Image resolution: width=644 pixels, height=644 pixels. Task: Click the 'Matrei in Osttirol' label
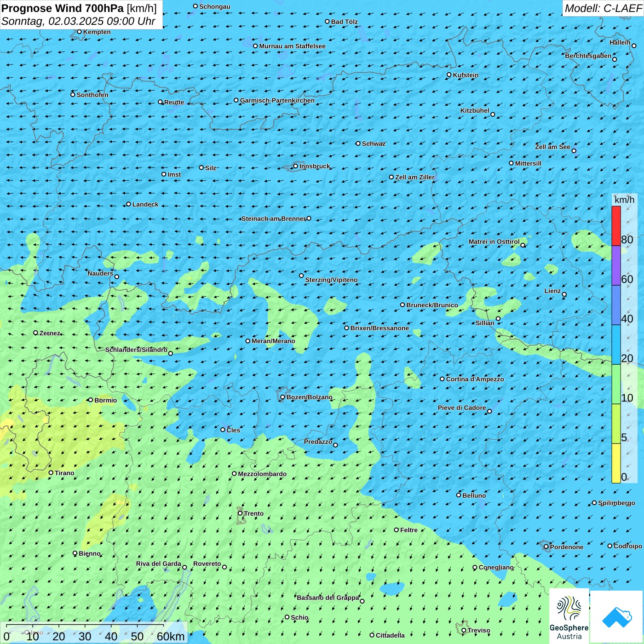pos(494,241)
